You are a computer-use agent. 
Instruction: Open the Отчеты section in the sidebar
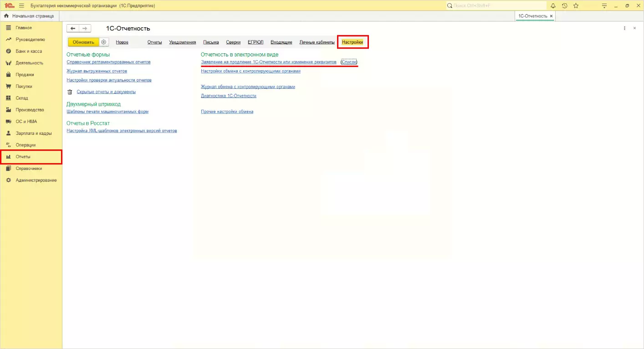31,157
